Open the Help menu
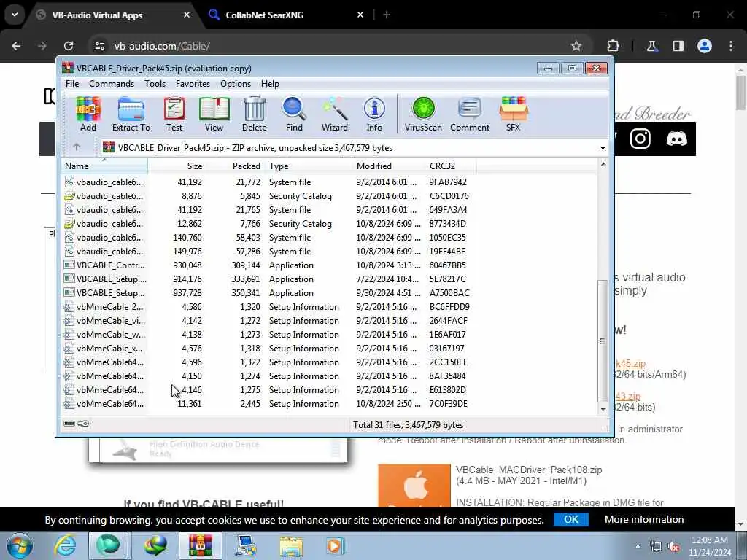747x560 pixels. 270,84
